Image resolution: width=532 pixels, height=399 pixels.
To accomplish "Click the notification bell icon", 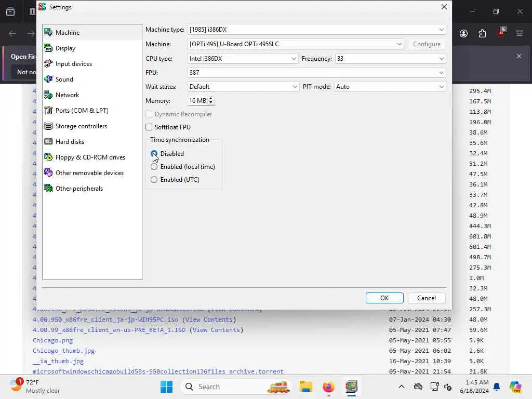I will (497, 387).
